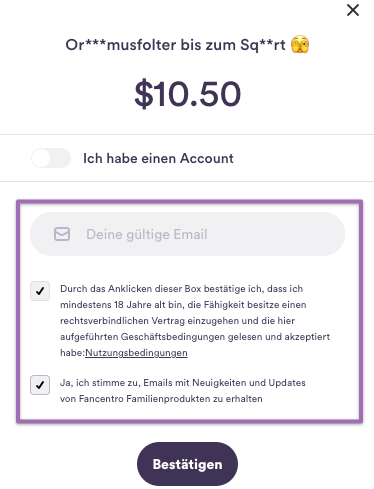Uncheck the 18 Jahre age confirmation checkbox
374x489 pixels.
click(x=40, y=291)
